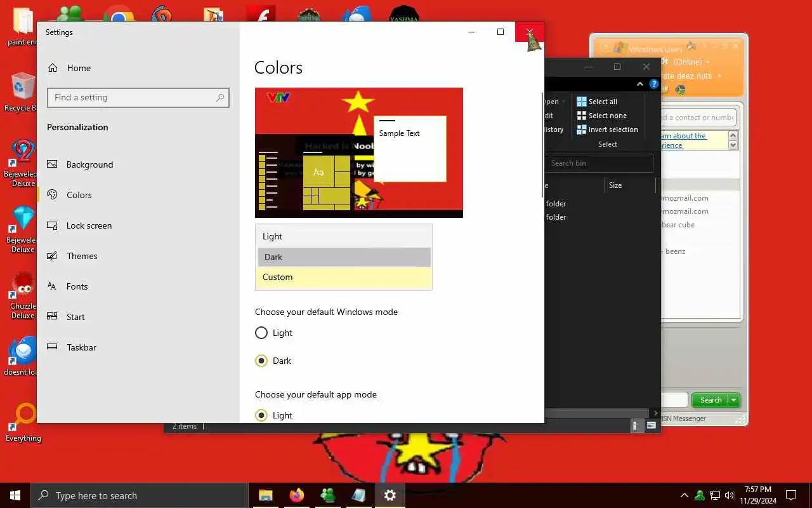This screenshot has height=508, width=812.
Task: Click the bear cube contact in Messenger
Action: (x=678, y=225)
